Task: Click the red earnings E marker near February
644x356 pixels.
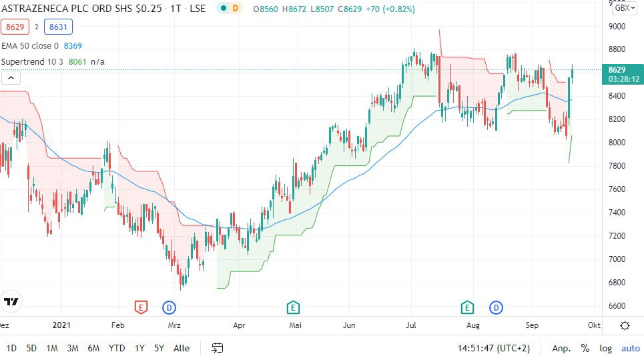Action: (141, 307)
